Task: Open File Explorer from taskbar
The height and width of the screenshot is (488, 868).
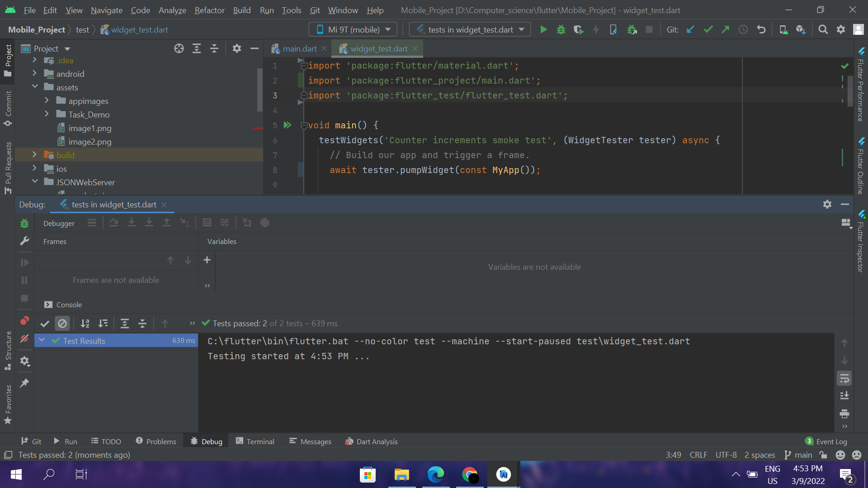Action: click(401, 474)
